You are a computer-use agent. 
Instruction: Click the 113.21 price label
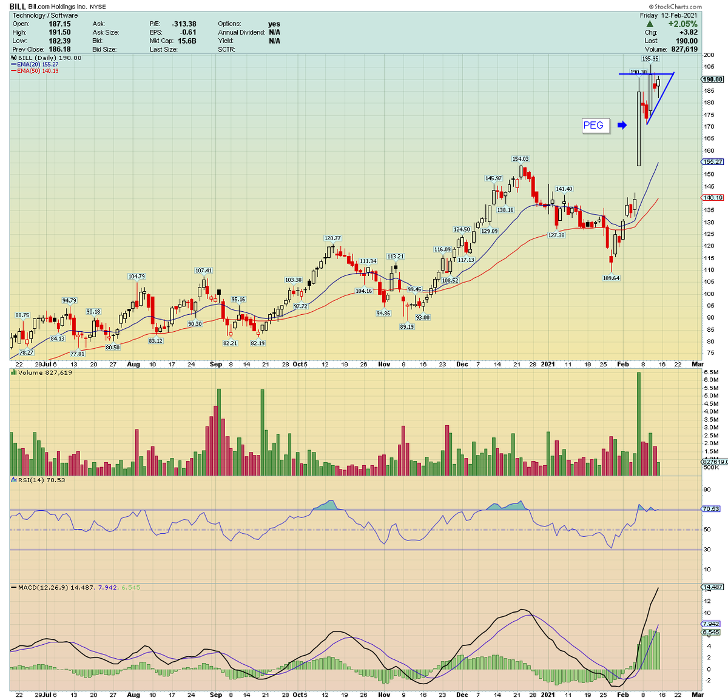[396, 257]
